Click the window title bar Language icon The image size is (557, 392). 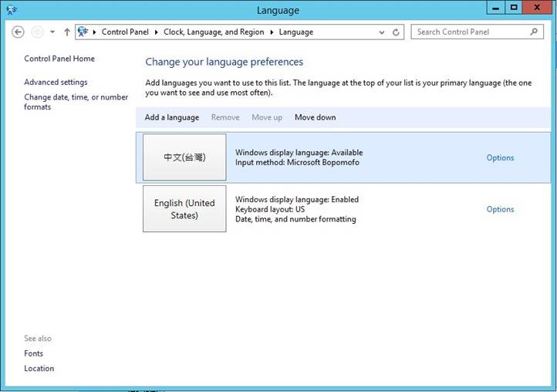click(x=12, y=9)
